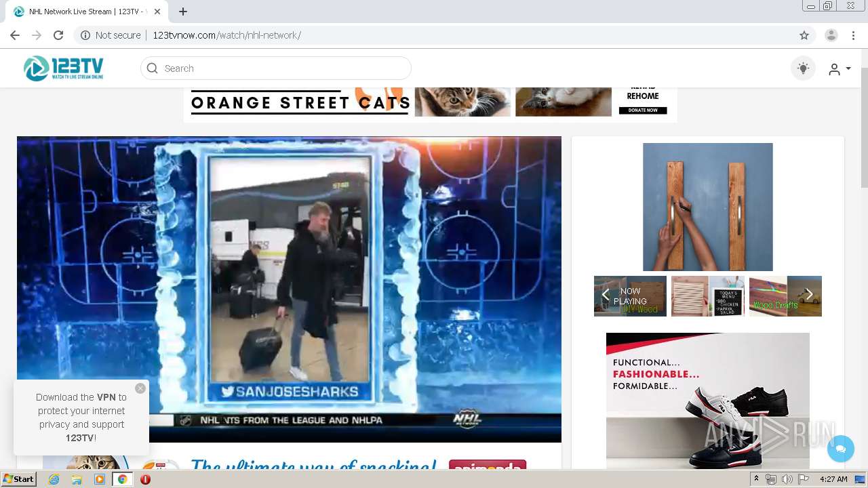Click the volume speaker tray icon

coord(787,479)
